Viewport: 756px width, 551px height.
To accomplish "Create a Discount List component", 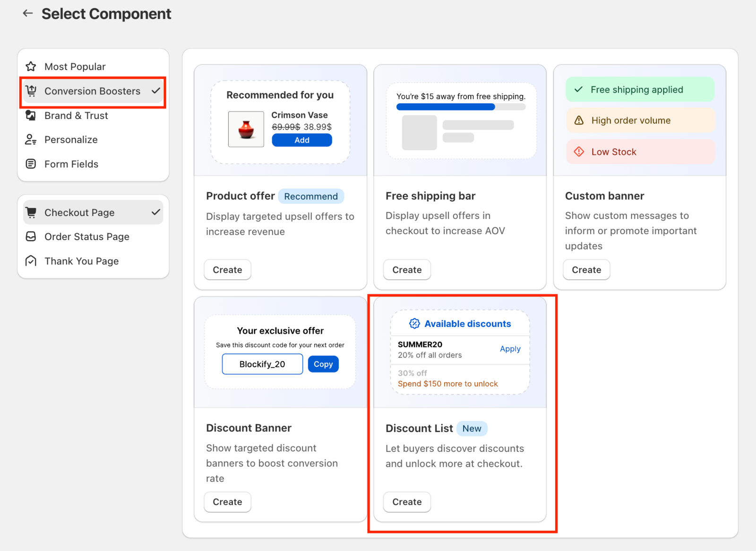I will [x=407, y=502].
